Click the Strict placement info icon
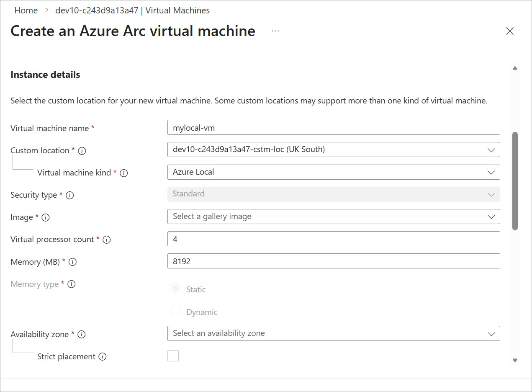Viewport: 532px width, 392px height. click(x=103, y=357)
